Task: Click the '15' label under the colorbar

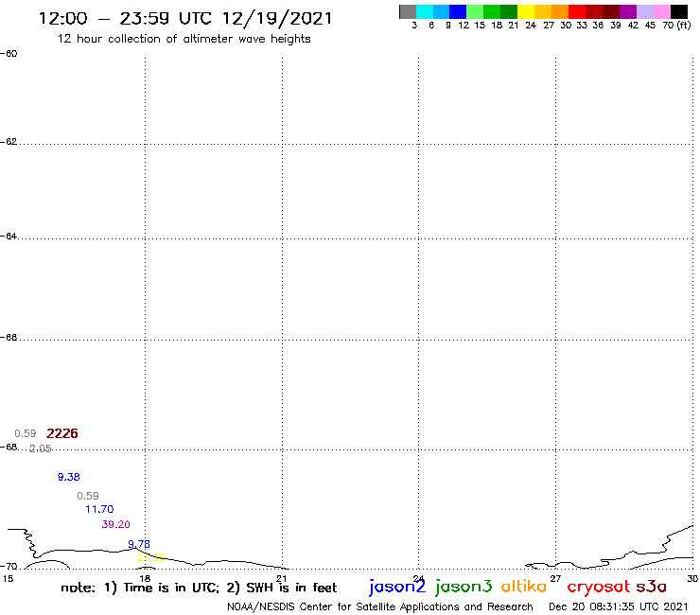Action: (480, 26)
